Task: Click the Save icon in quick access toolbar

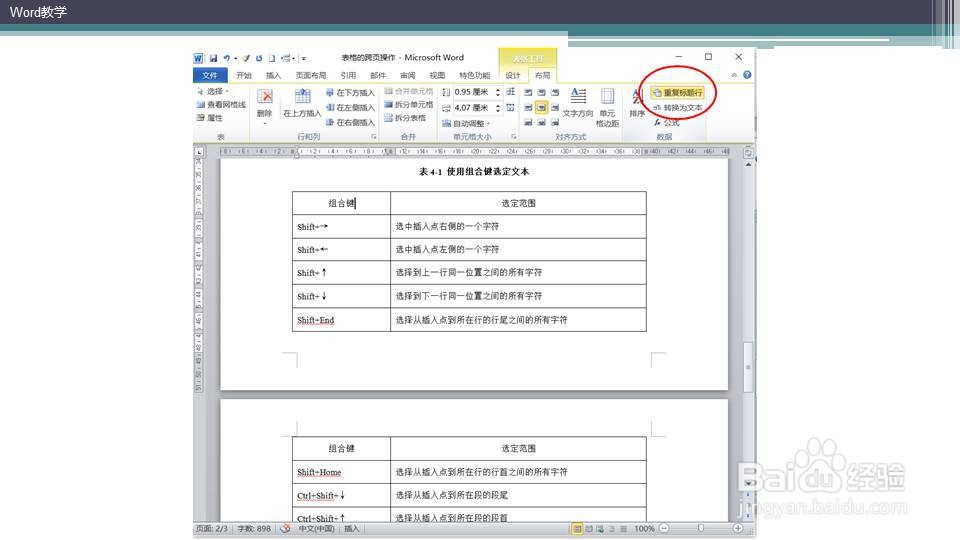Action: click(x=213, y=58)
